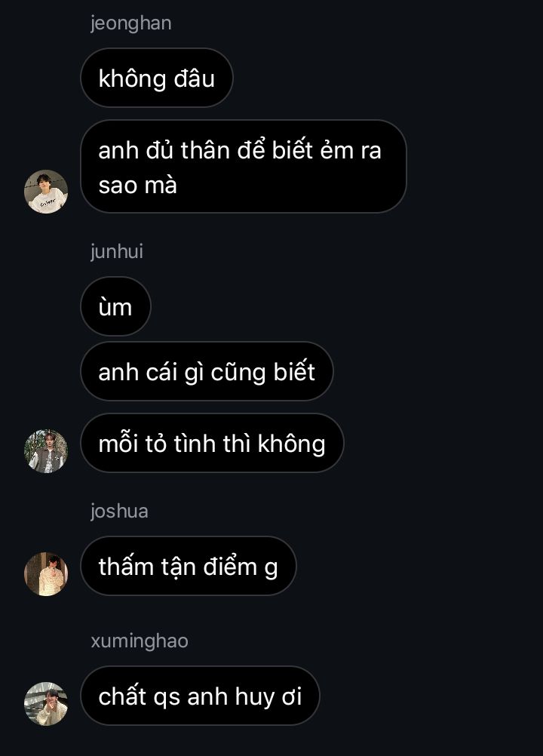The image size is (543, 756).
Task: Tap the xuminghao sender name
Action: point(140,641)
